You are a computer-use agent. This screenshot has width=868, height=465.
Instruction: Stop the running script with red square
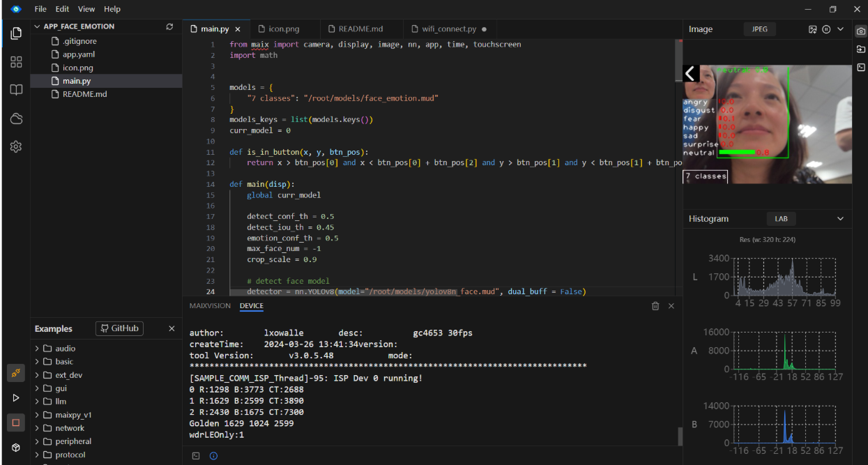click(x=15, y=422)
